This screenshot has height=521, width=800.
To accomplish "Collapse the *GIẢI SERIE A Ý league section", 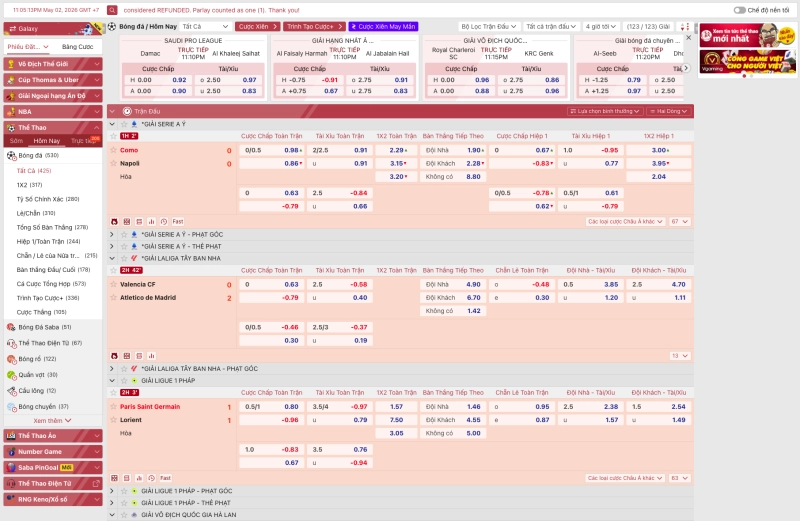I will [x=112, y=124].
